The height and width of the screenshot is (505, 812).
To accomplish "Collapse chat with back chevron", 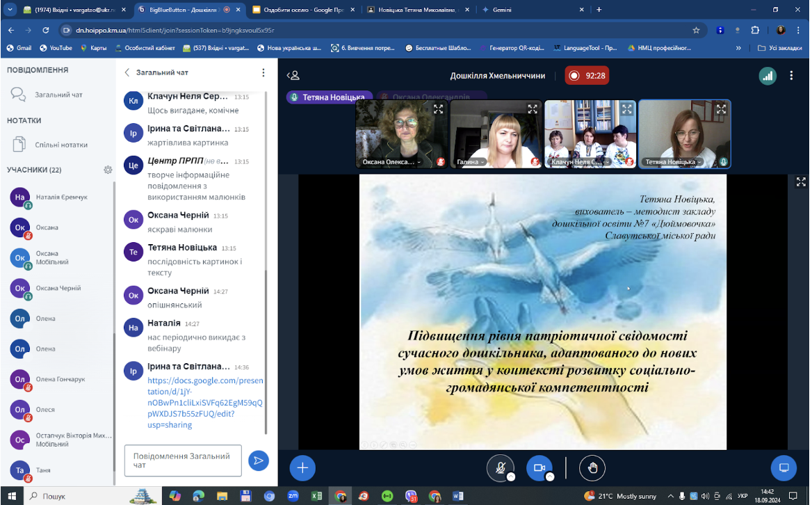I will pyautogui.click(x=127, y=72).
